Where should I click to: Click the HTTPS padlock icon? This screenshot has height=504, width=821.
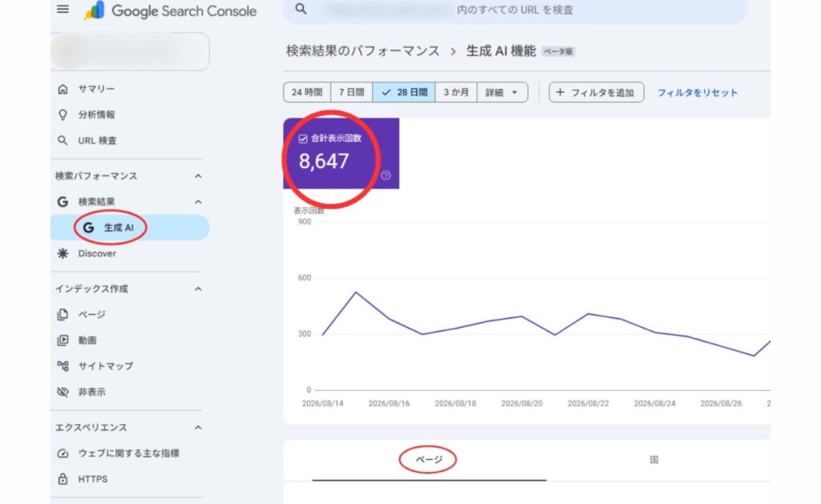click(63, 479)
